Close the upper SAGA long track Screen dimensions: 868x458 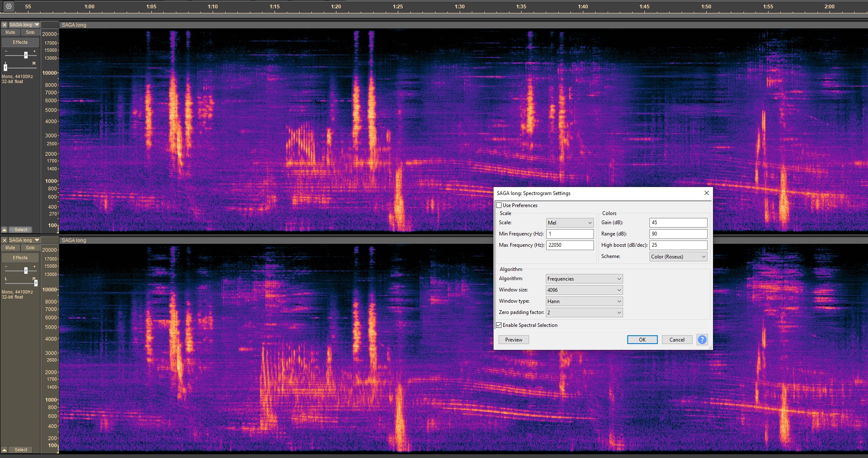pyautogui.click(x=5, y=25)
